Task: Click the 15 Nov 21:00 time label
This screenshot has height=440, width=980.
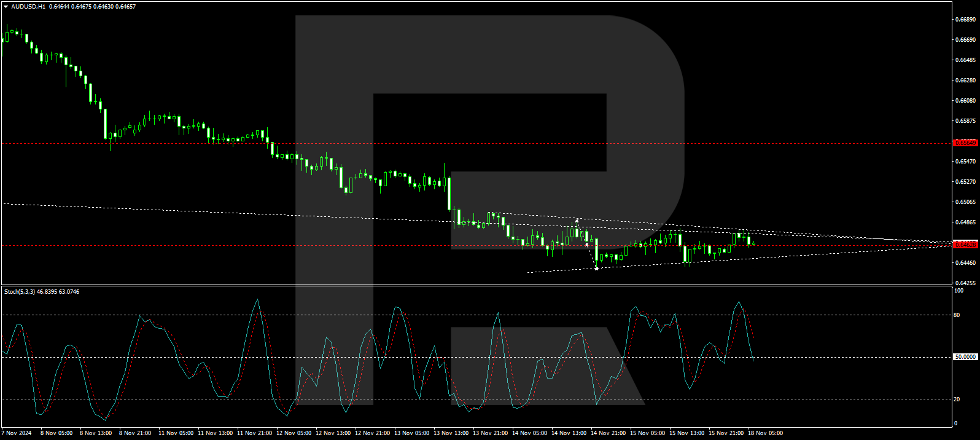Action: pos(726,433)
